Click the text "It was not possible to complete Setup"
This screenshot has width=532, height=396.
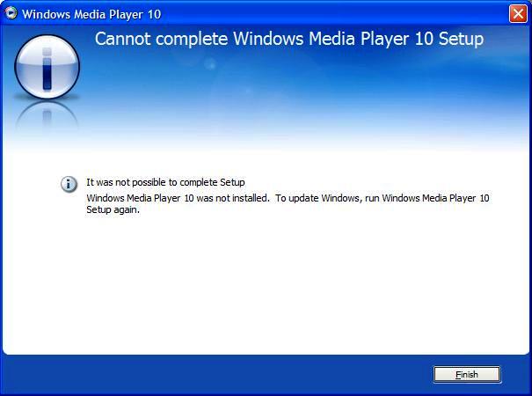(165, 182)
